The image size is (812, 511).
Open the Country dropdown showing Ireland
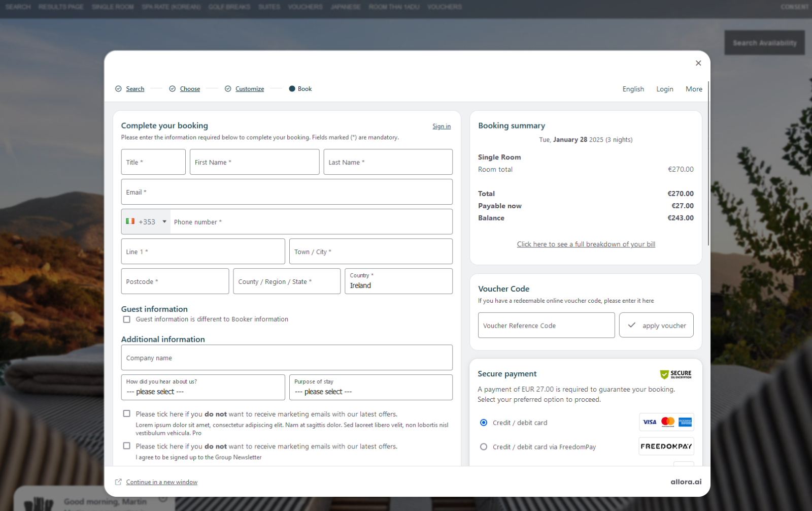tap(398, 281)
